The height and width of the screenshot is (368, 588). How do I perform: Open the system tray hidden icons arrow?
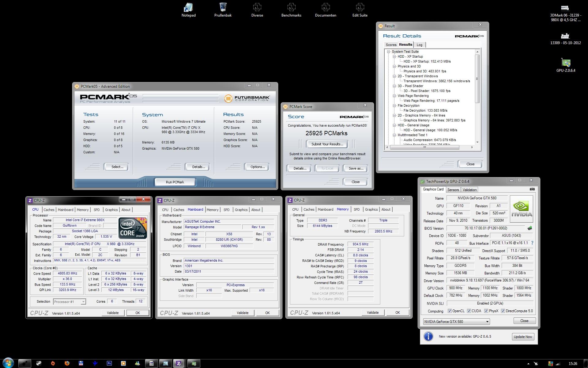pyautogui.click(x=528, y=364)
